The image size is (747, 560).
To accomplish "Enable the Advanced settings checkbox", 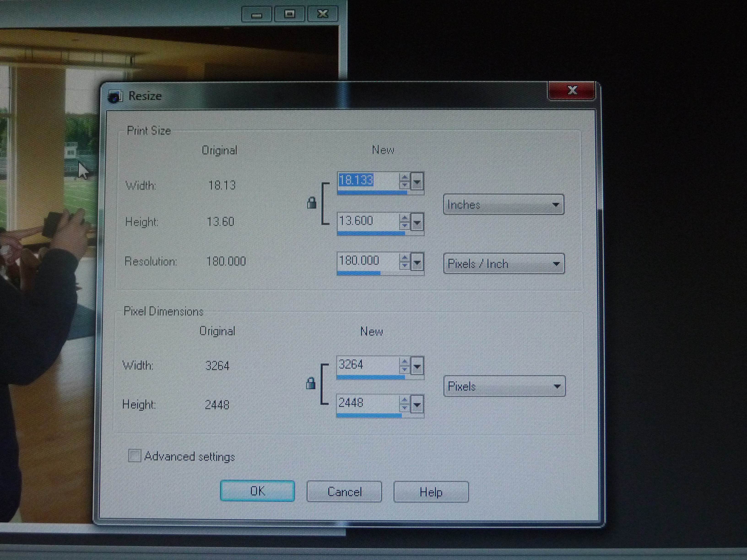I will [x=134, y=456].
